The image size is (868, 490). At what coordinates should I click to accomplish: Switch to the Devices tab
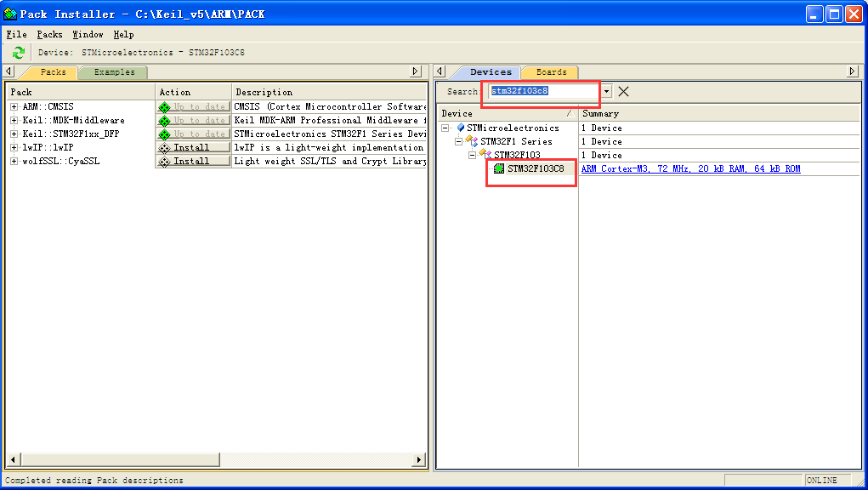(491, 72)
